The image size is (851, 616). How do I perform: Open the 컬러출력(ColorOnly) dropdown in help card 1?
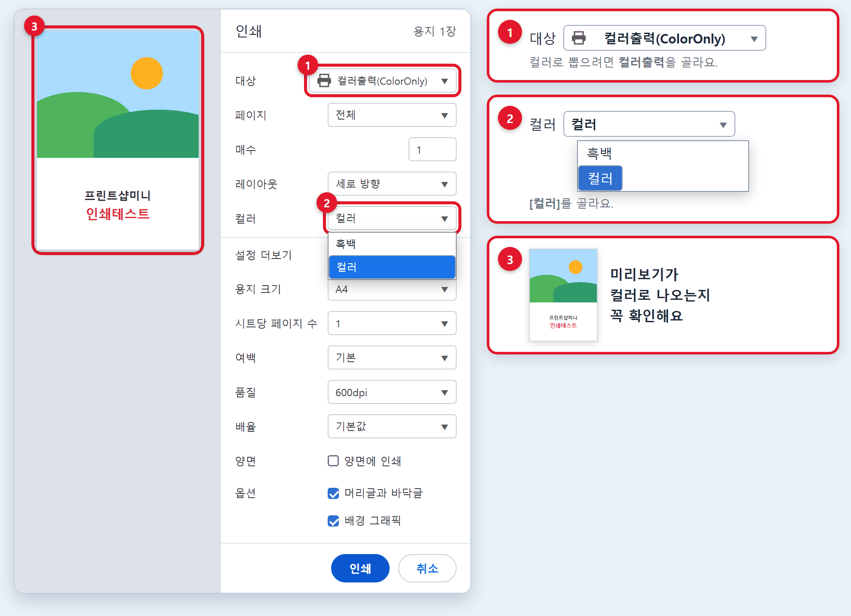[x=664, y=38]
